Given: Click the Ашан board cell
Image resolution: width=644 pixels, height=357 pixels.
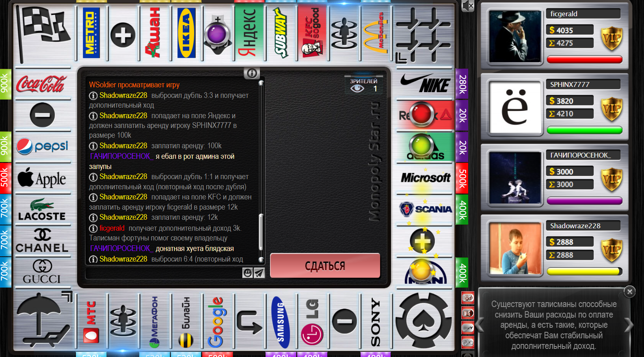Looking at the screenshot, I should pos(155,33).
